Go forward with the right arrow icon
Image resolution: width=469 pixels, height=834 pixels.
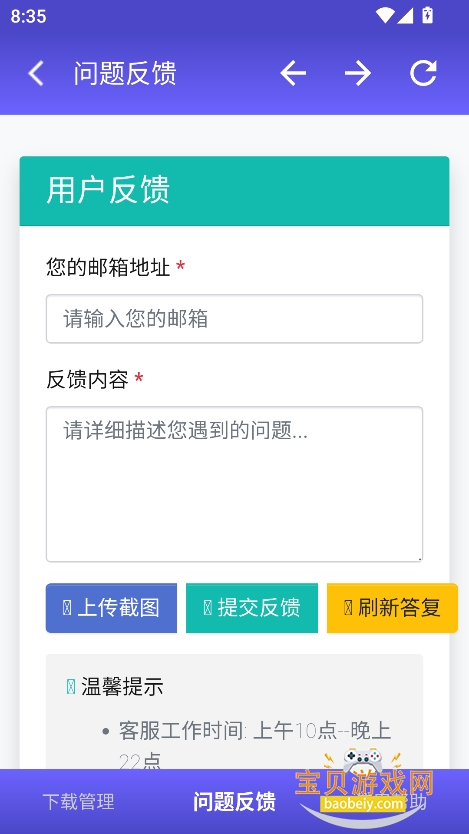coord(358,73)
